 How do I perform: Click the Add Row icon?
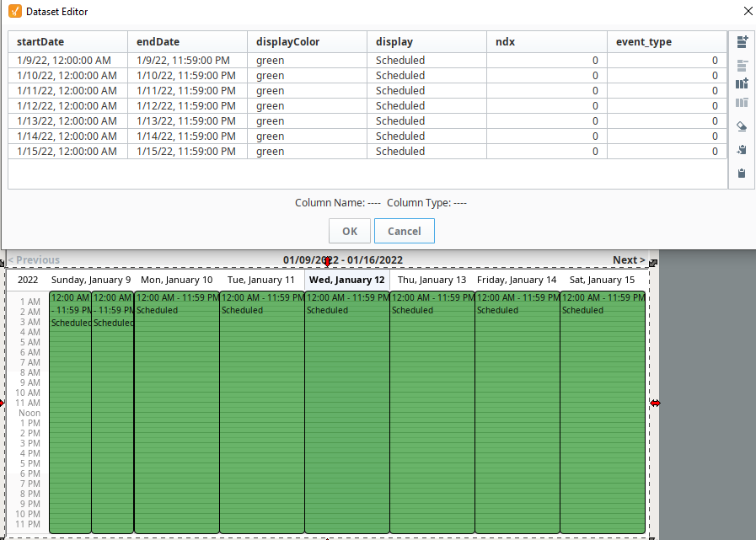click(x=742, y=42)
